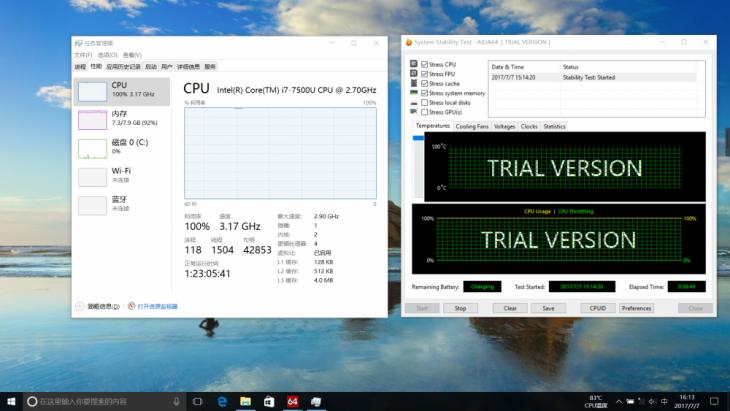The height and width of the screenshot is (411, 730).
Task: Select the 磁盘 0 (C:) item in sidebar
Action: tap(122, 148)
